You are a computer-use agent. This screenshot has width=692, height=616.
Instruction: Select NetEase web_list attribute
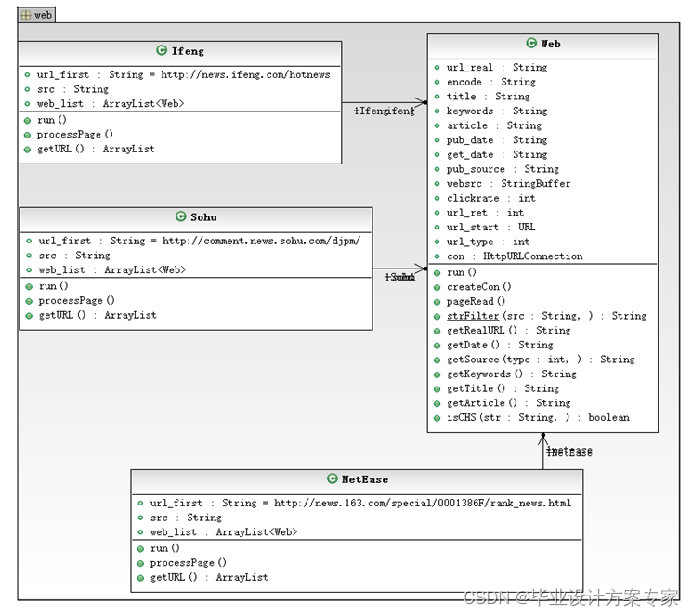224,532
